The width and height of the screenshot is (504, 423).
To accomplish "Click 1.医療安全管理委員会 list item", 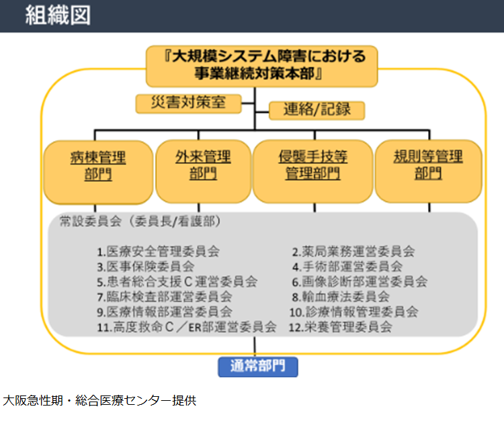I will pyautogui.click(x=158, y=252).
